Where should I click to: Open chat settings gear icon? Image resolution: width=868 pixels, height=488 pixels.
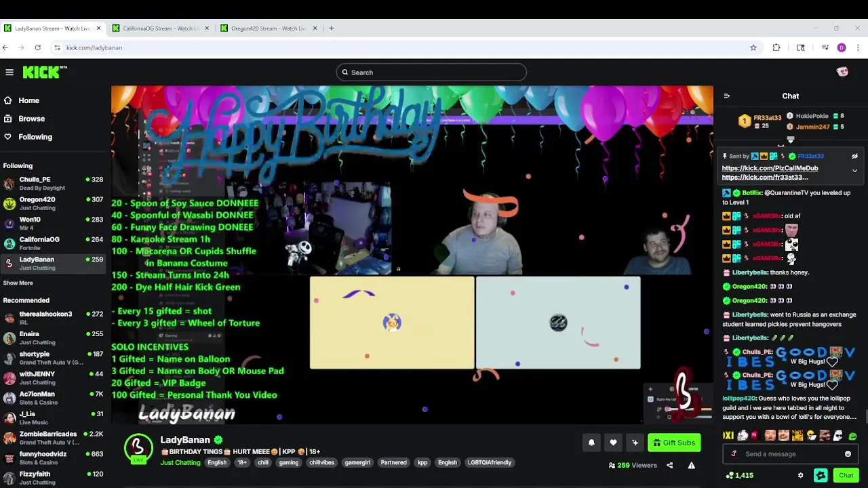pyautogui.click(x=800, y=476)
